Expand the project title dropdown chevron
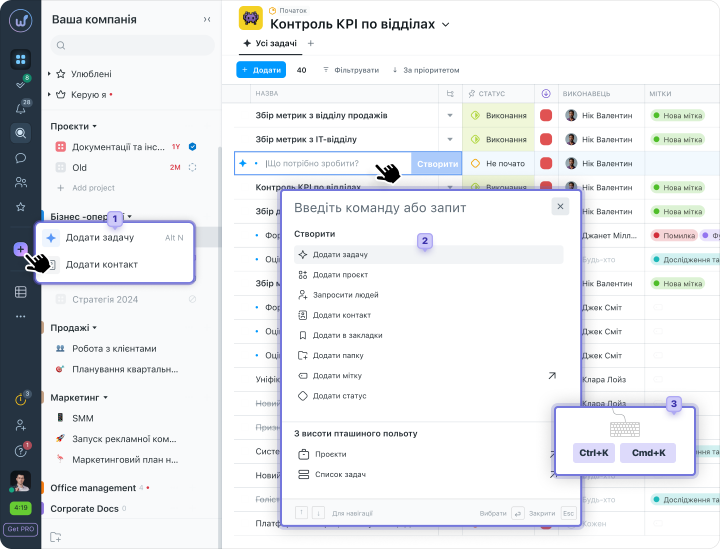 click(446, 24)
